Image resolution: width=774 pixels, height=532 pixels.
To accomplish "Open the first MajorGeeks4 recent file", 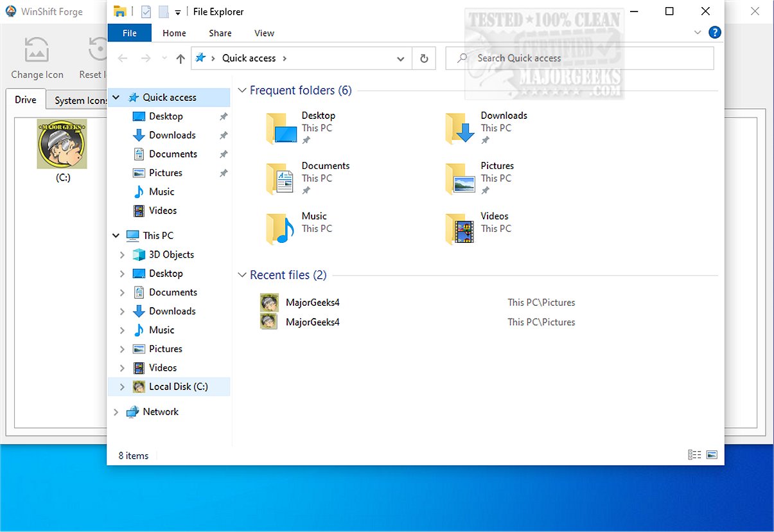I will pyautogui.click(x=312, y=303).
